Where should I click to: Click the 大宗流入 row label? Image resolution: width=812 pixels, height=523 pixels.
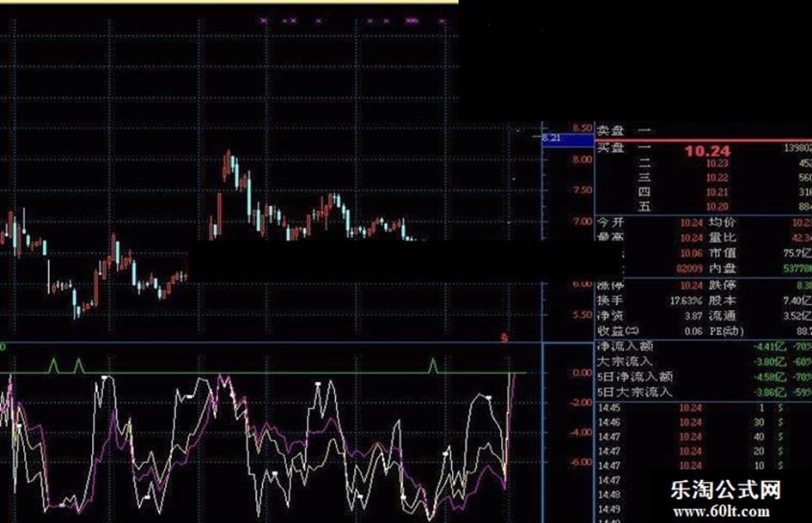(625, 362)
